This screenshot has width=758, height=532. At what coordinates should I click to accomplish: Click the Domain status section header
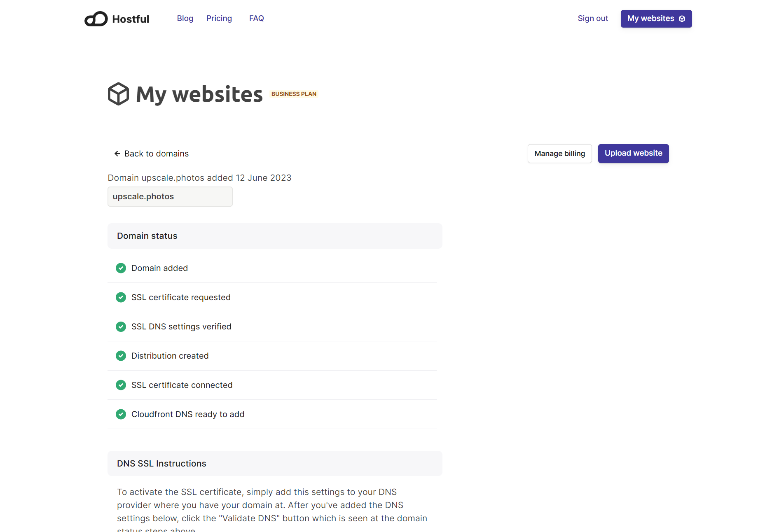[275, 236]
